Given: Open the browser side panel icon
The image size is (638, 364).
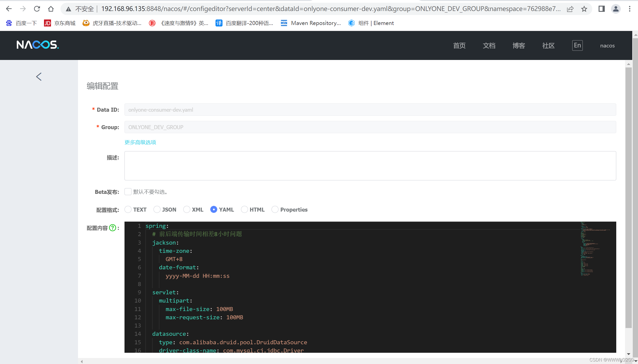Looking at the screenshot, I should click(x=601, y=9).
